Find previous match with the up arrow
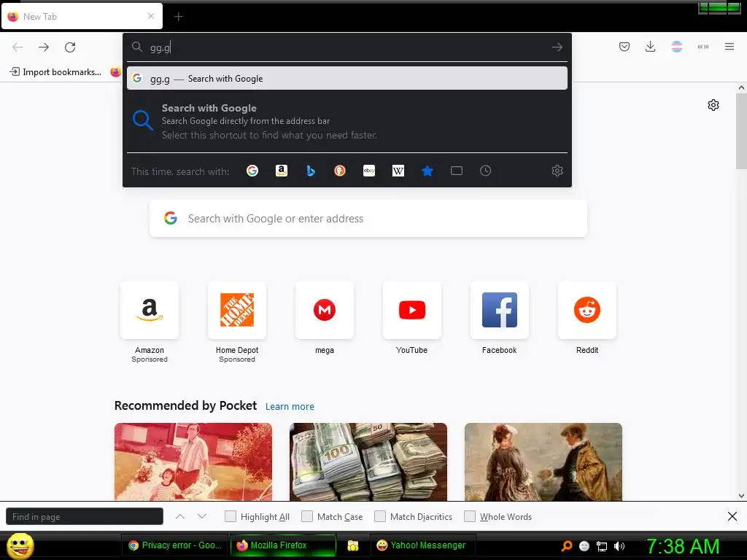747x560 pixels. (180, 517)
